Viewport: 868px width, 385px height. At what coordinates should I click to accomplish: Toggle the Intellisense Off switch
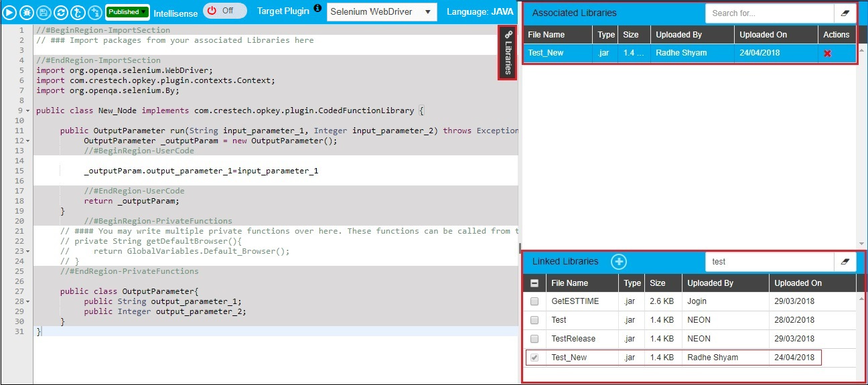225,11
